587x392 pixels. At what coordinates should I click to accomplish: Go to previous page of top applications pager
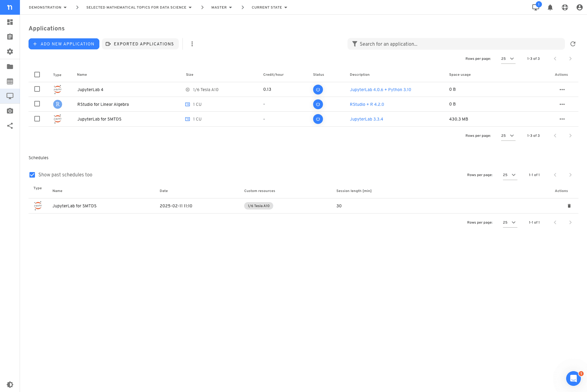[x=555, y=59]
